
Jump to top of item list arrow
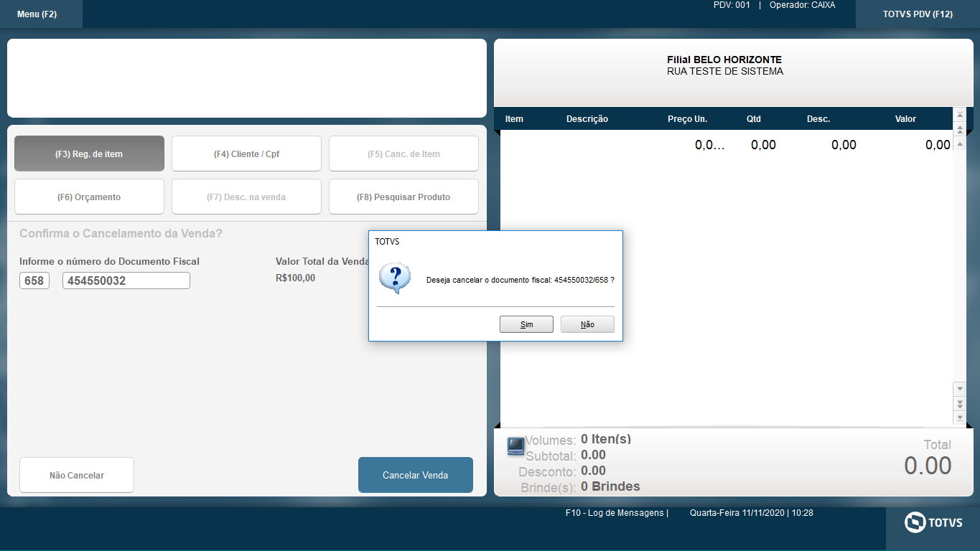(x=959, y=116)
